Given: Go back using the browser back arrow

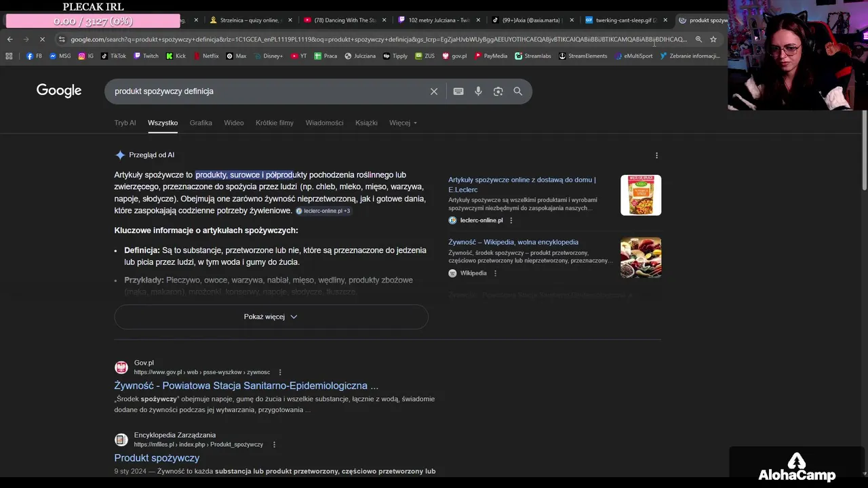Looking at the screenshot, I should coord(9,39).
